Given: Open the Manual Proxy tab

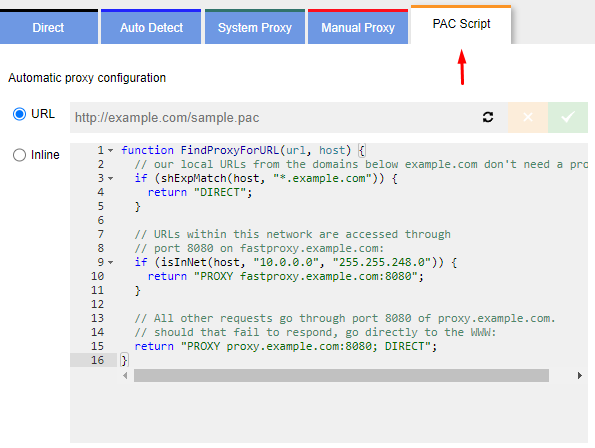Looking at the screenshot, I should (358, 27).
